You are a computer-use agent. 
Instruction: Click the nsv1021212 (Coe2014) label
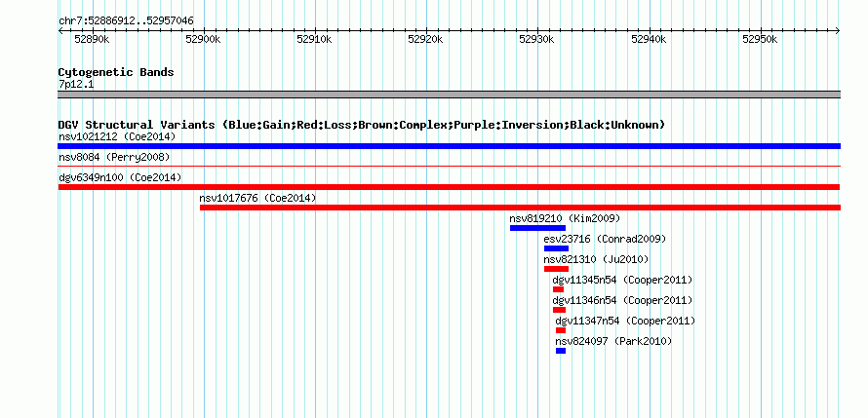(x=117, y=136)
